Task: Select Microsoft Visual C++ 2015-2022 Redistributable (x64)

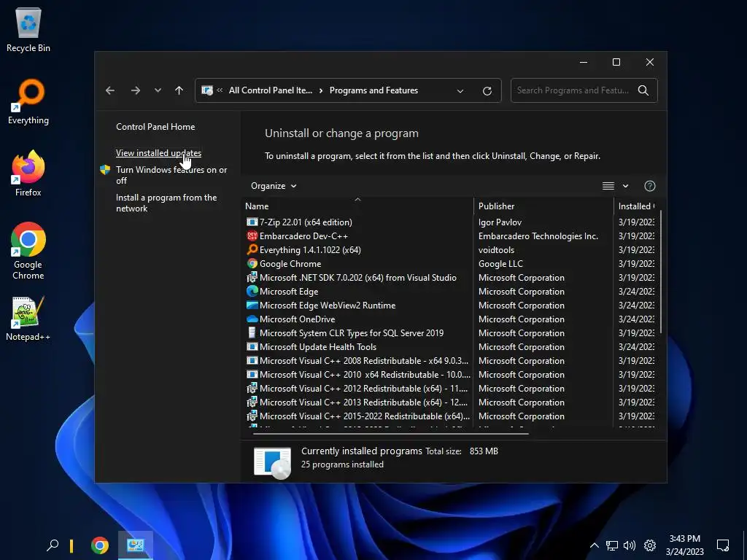Action: [450, 415]
